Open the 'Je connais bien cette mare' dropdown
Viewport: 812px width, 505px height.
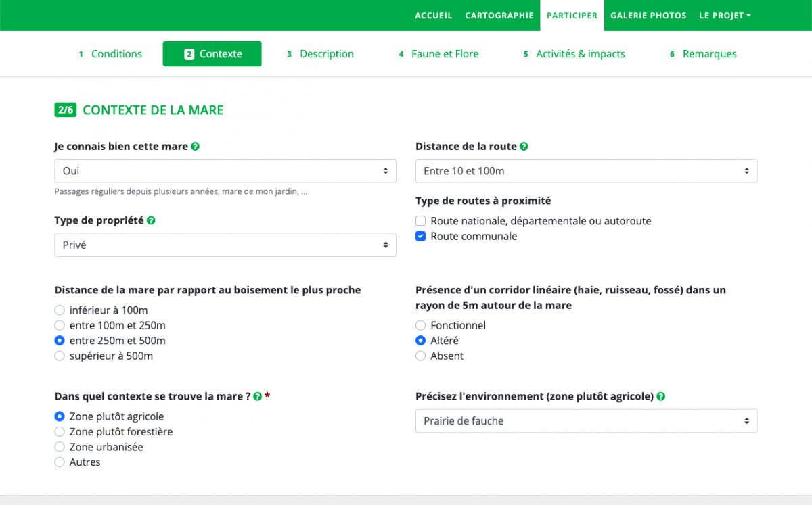pyautogui.click(x=225, y=171)
